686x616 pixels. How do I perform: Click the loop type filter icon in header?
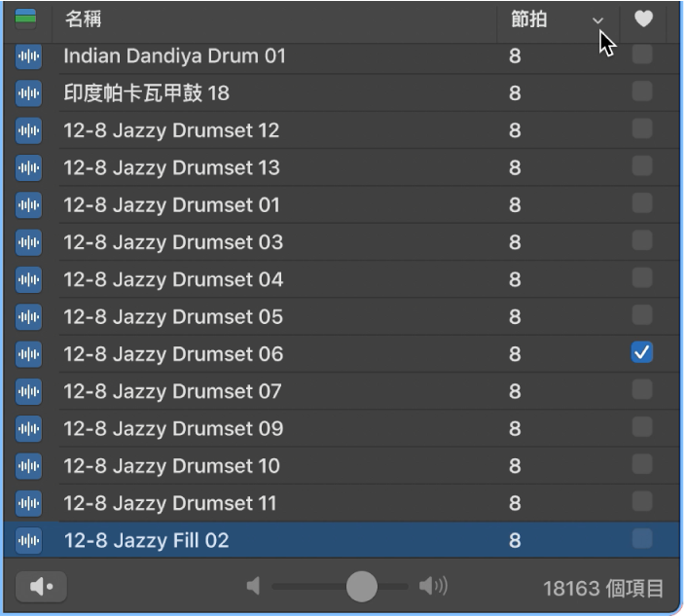coord(26,18)
